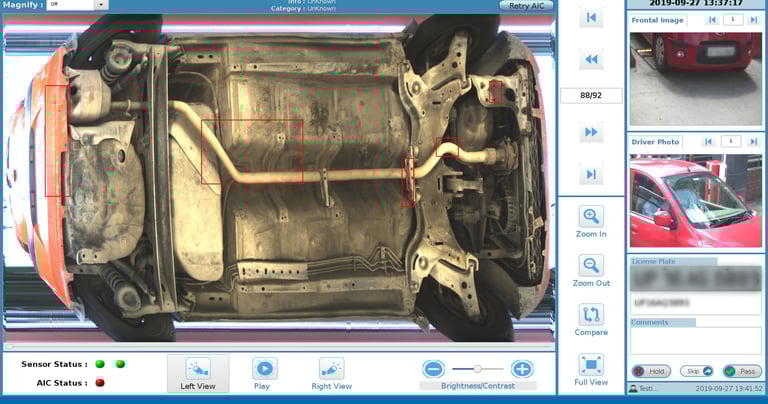The width and height of the screenshot is (768, 404).
Task: Click the 2019-09-27 13:41:52 status timestamp
Action: tap(729, 389)
